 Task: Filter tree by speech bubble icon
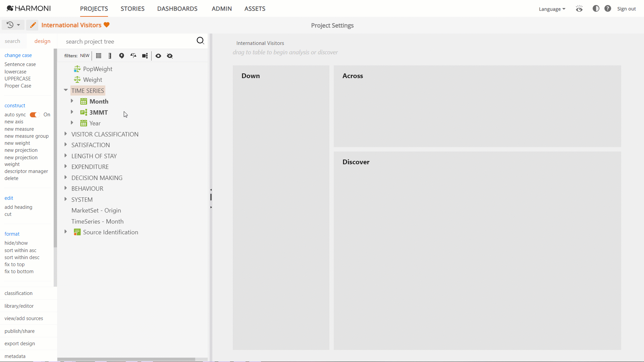pyautogui.click(x=121, y=56)
